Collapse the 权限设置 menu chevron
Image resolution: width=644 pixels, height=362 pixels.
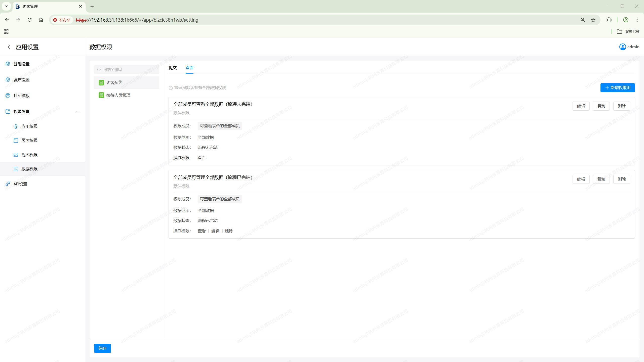click(77, 111)
